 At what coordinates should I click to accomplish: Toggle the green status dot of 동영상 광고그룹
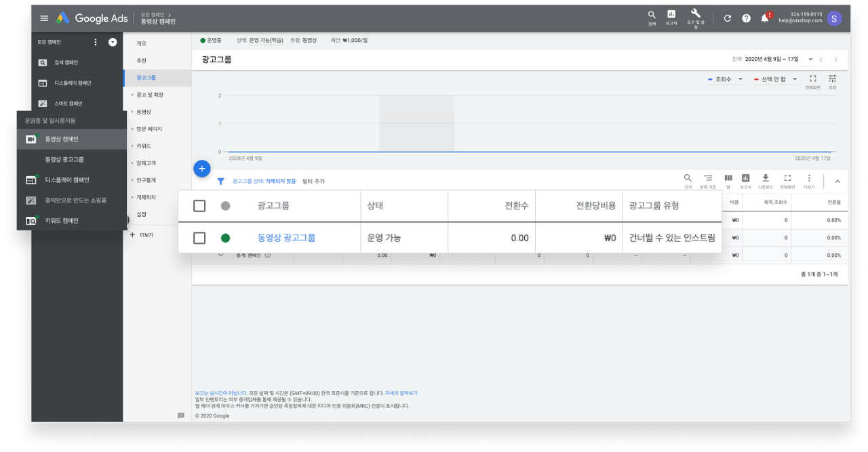click(x=225, y=238)
